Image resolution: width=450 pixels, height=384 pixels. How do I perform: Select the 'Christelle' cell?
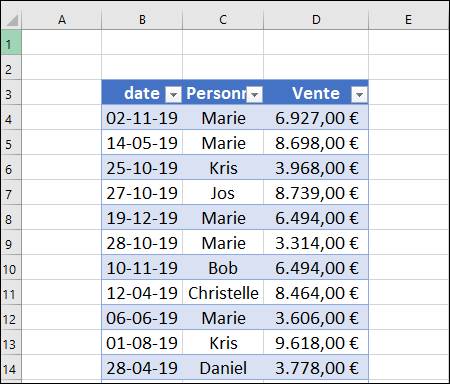pyautogui.click(x=223, y=292)
